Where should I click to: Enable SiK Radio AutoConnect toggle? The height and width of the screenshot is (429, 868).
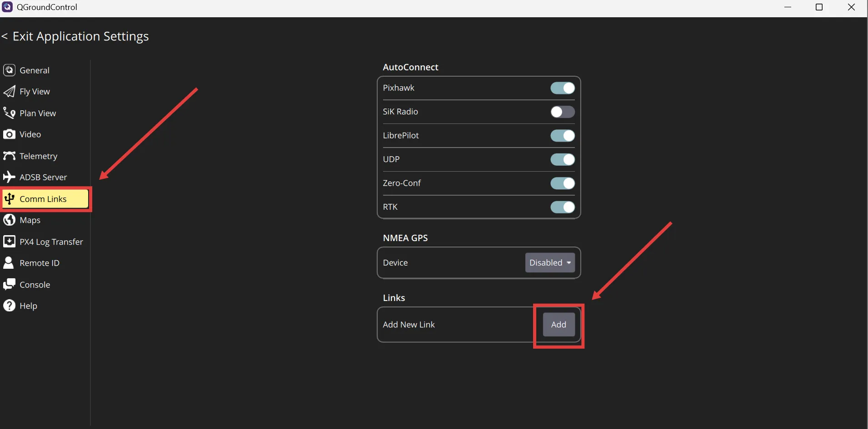563,112
